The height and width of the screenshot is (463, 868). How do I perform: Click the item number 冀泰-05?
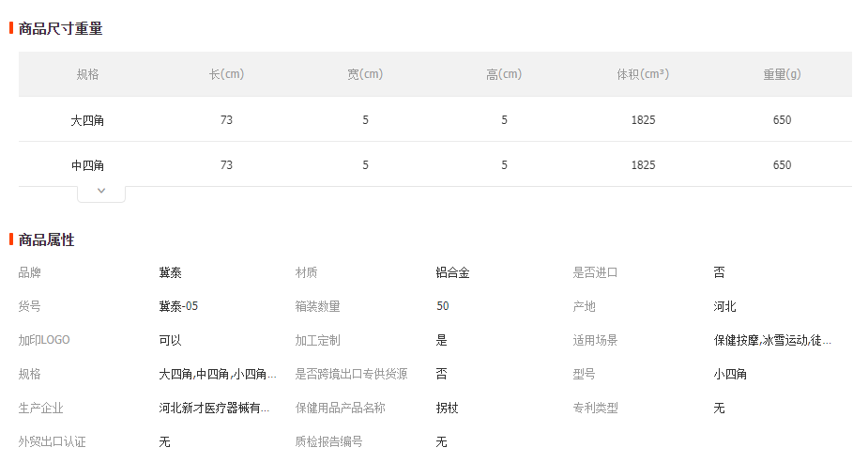(178, 306)
